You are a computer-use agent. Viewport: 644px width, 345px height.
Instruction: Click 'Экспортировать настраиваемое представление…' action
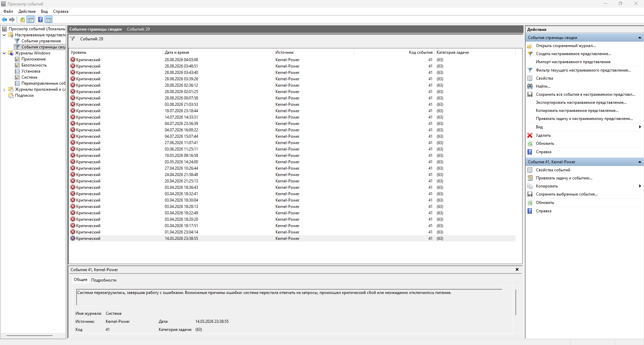(x=581, y=102)
